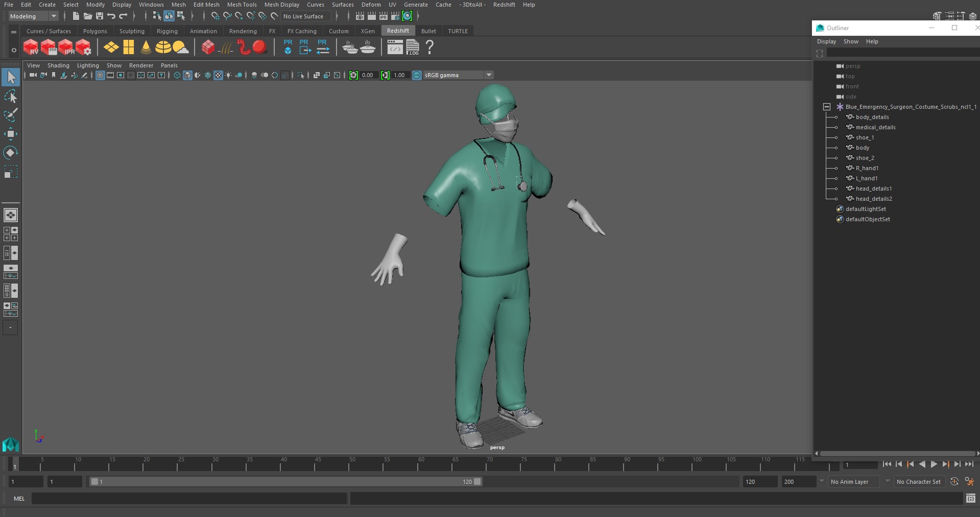Go to start of playback range
The width and height of the screenshot is (980, 517).
coord(887,464)
